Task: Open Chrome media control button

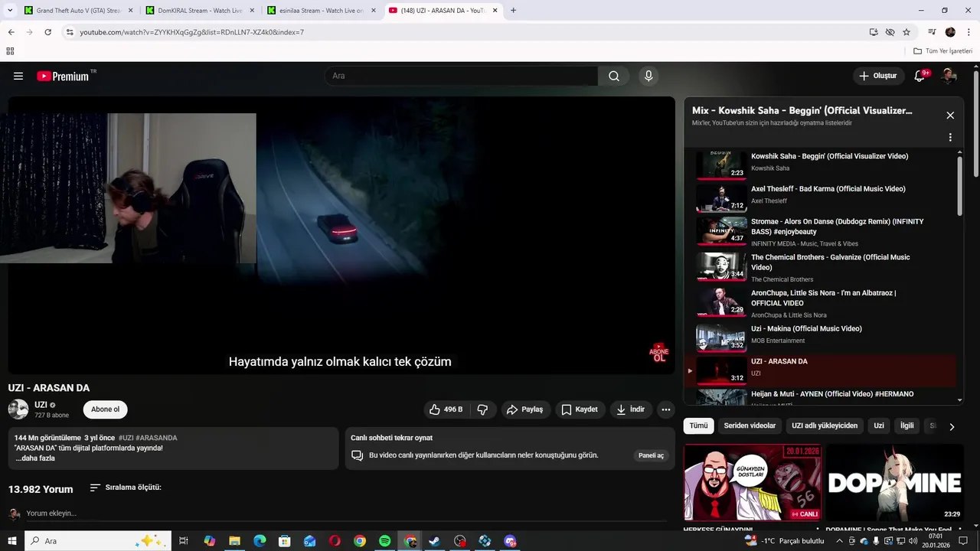Action: click(932, 32)
